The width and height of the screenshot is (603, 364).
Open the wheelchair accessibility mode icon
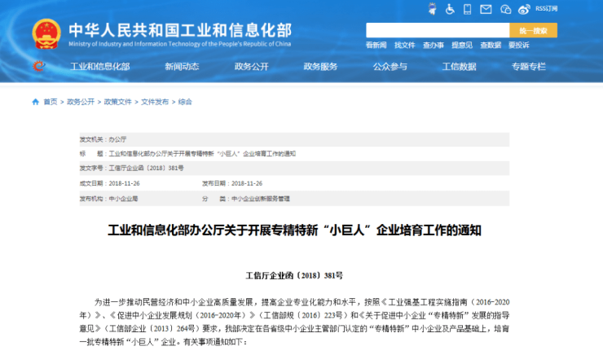point(450,9)
